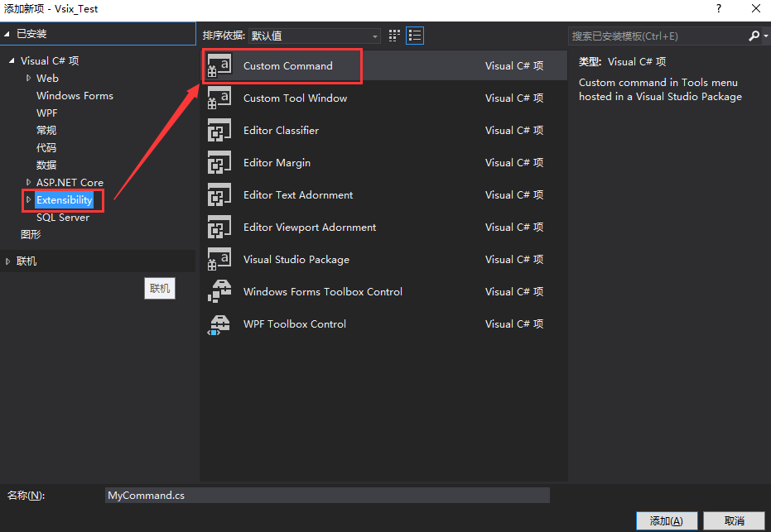Focus the 名称 file name field
This screenshot has width=771, height=532.
(327, 495)
